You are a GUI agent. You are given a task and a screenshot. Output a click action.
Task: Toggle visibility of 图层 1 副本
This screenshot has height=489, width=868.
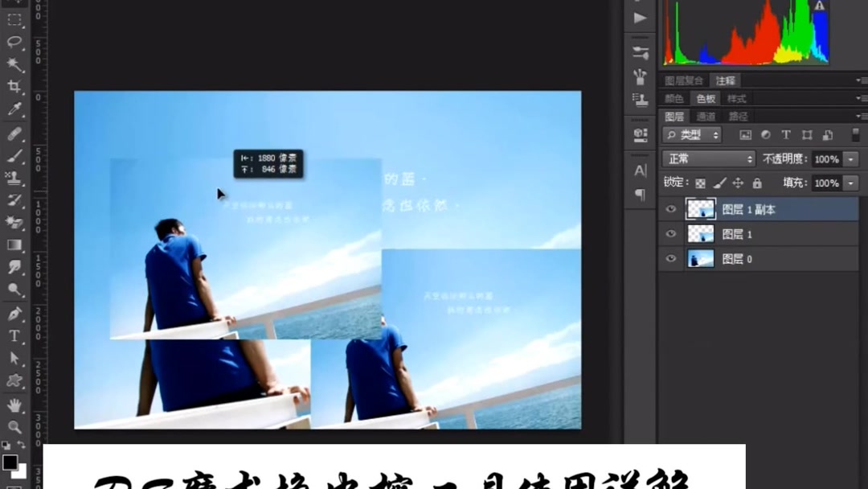coord(671,208)
